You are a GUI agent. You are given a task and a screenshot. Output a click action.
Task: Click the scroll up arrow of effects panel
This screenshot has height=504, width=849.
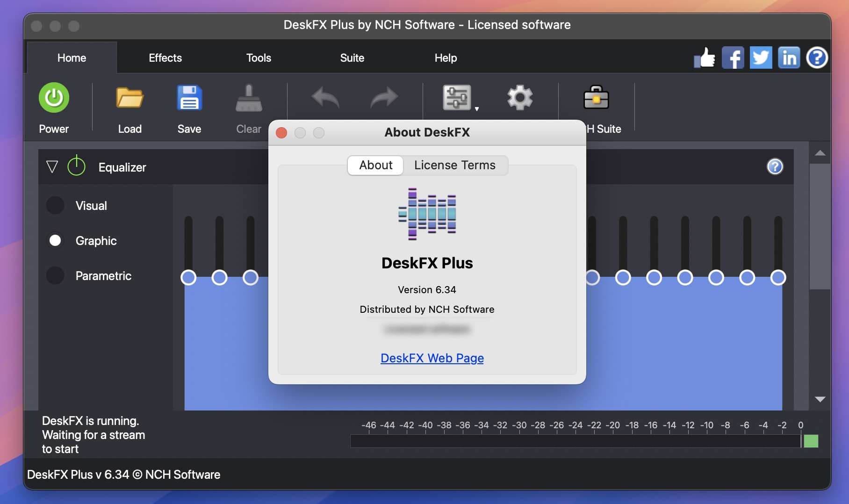click(820, 153)
